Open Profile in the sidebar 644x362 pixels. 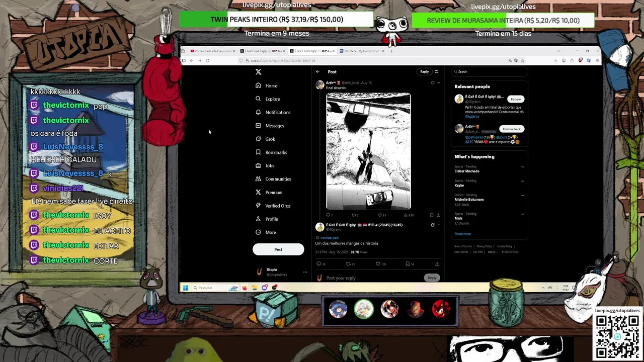[x=267, y=219]
